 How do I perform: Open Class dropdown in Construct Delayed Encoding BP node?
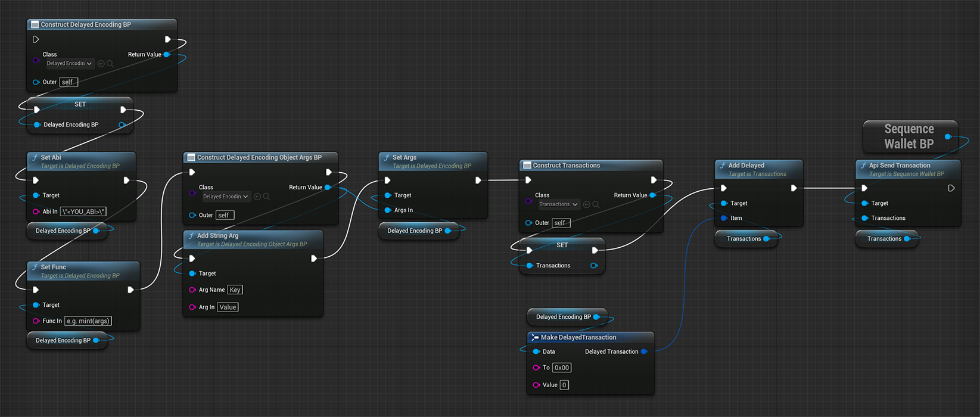(x=70, y=64)
